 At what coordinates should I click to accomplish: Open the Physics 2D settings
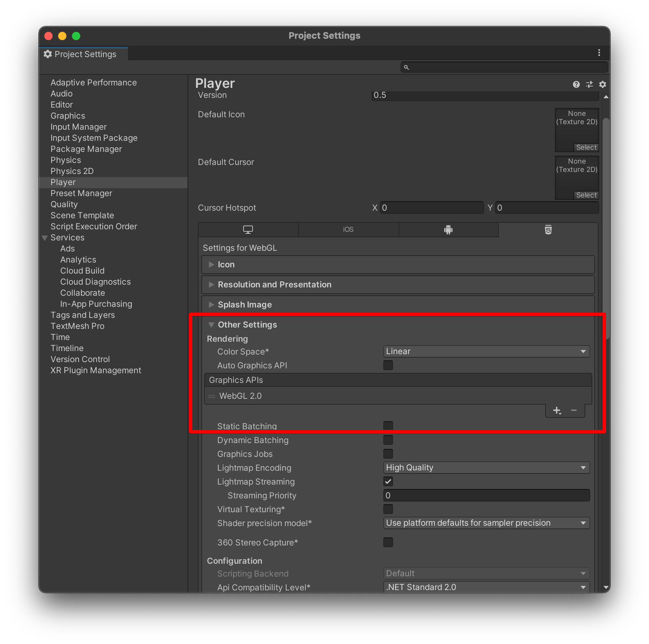tap(72, 171)
